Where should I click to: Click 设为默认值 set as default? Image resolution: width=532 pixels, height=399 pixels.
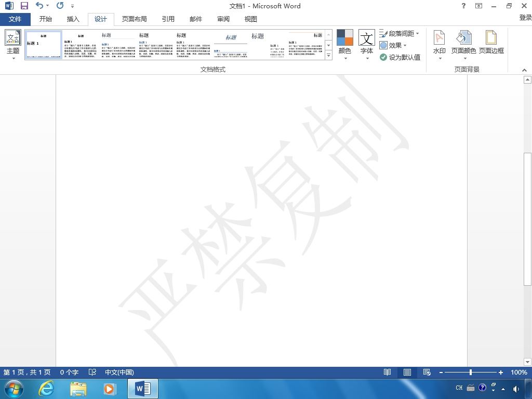(x=400, y=57)
